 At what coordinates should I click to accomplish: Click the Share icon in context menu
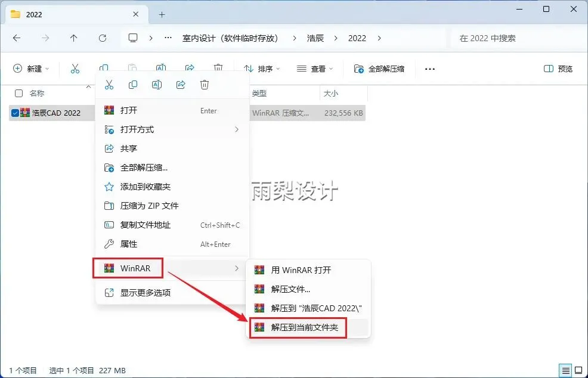click(x=181, y=85)
